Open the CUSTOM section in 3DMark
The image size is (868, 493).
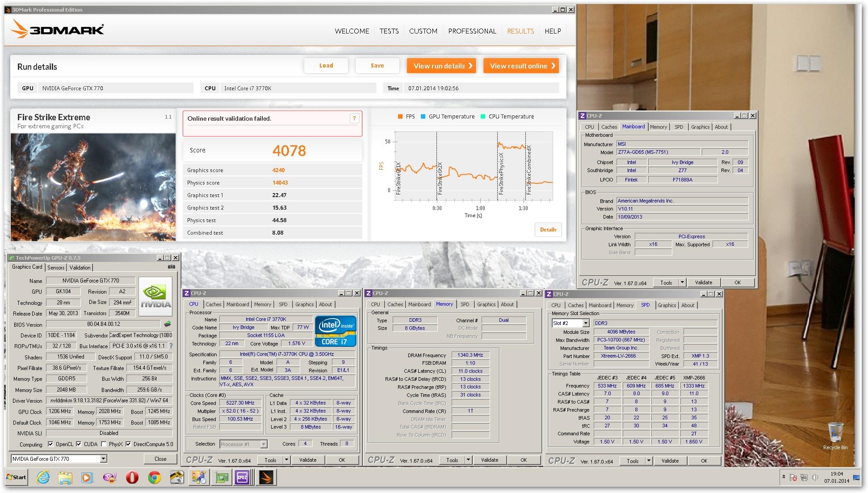pyautogui.click(x=423, y=31)
